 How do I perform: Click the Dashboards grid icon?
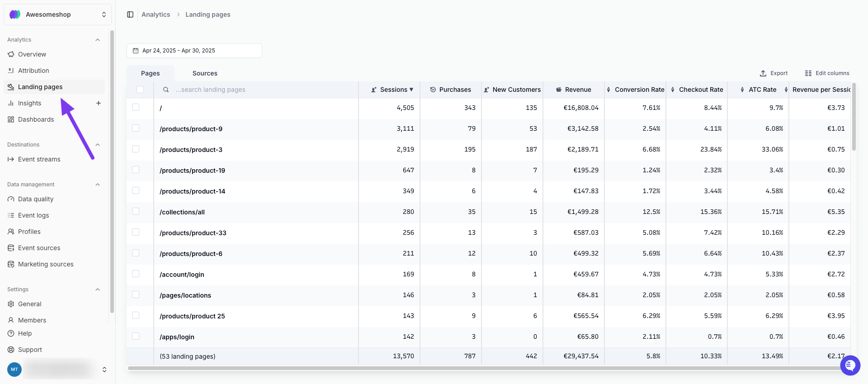click(11, 119)
